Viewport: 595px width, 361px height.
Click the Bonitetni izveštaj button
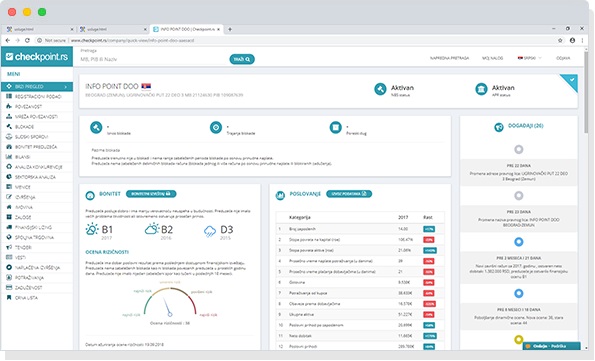(151, 194)
